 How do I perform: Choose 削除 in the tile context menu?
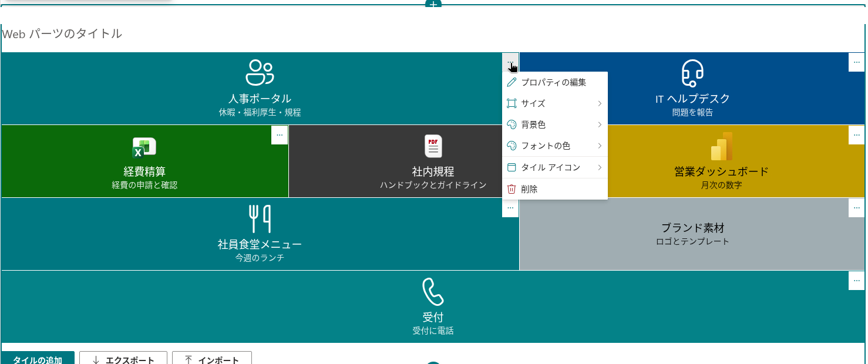coord(555,189)
